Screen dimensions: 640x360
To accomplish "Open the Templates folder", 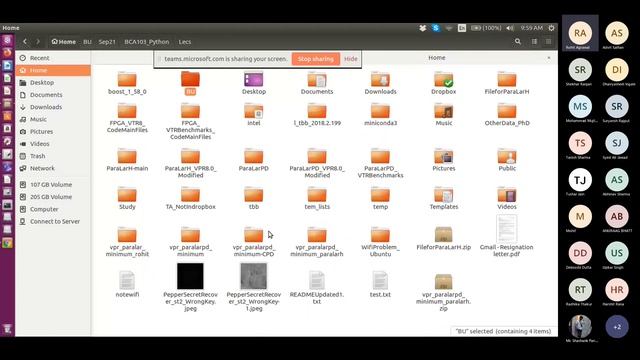I will (x=444, y=194).
